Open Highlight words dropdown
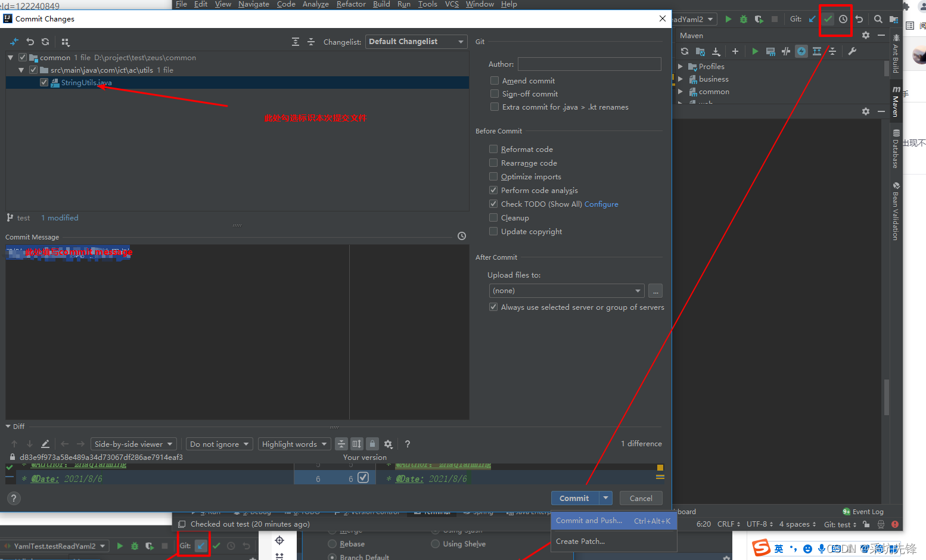This screenshot has width=926, height=560. pos(294,444)
